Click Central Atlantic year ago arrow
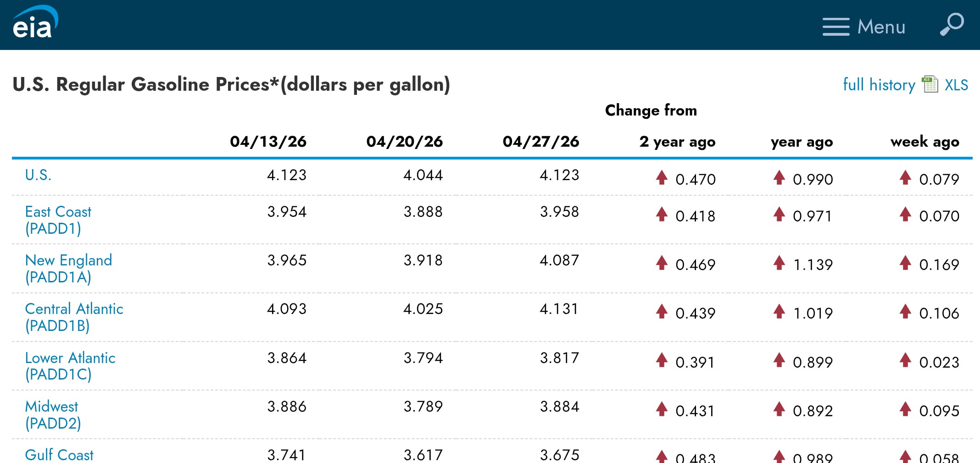 (779, 311)
